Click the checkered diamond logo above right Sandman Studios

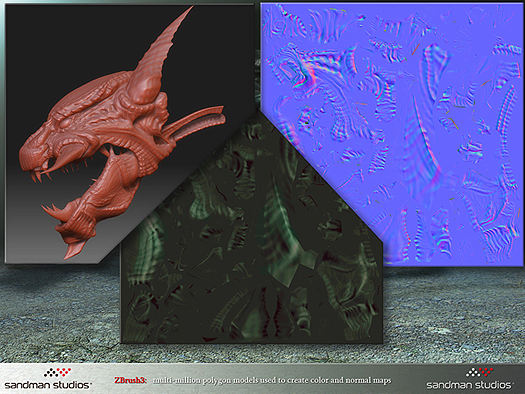(x=480, y=373)
